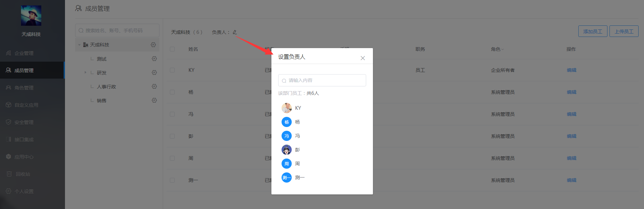Click the 上传员工 button
644x209 pixels.
coord(624,31)
